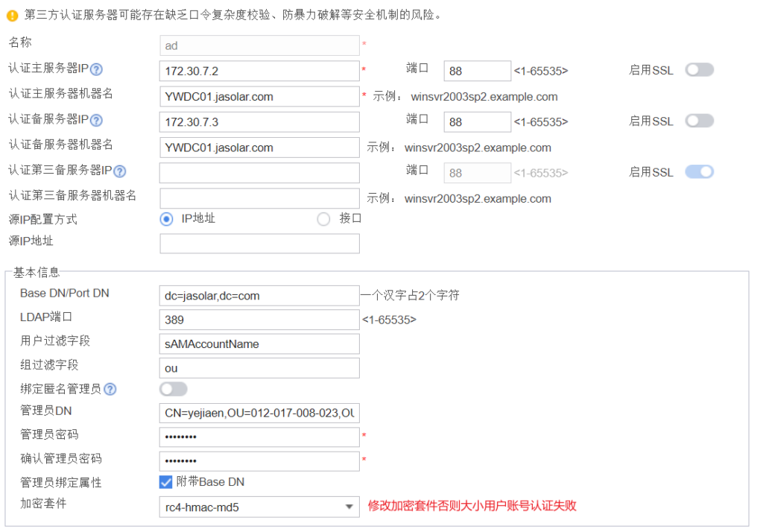Uncheck the 附带Base DN checkbox
The width and height of the screenshot is (763, 532).
point(166,482)
